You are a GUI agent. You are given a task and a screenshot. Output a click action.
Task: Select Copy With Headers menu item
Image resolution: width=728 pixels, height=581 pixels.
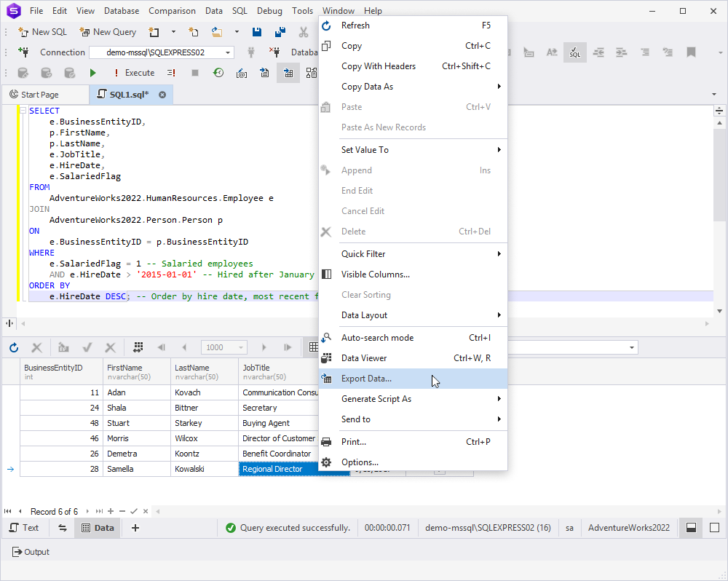point(414,66)
